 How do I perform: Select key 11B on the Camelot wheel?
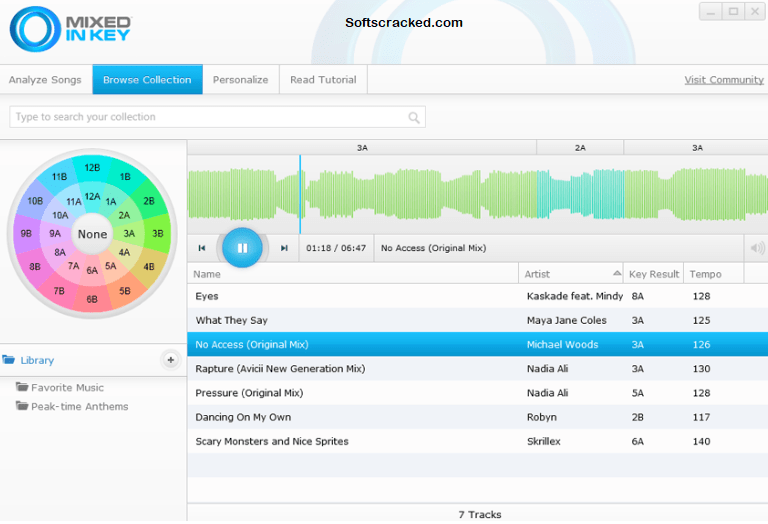click(59, 177)
